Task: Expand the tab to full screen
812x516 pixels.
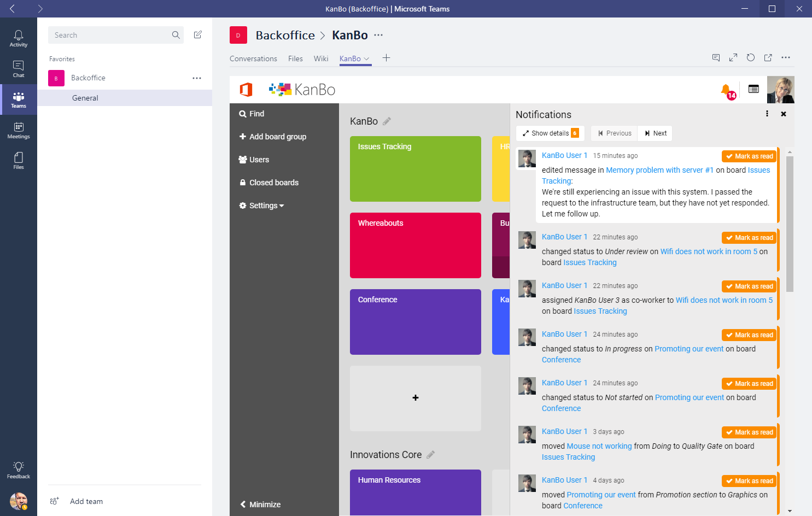Action: [x=733, y=57]
